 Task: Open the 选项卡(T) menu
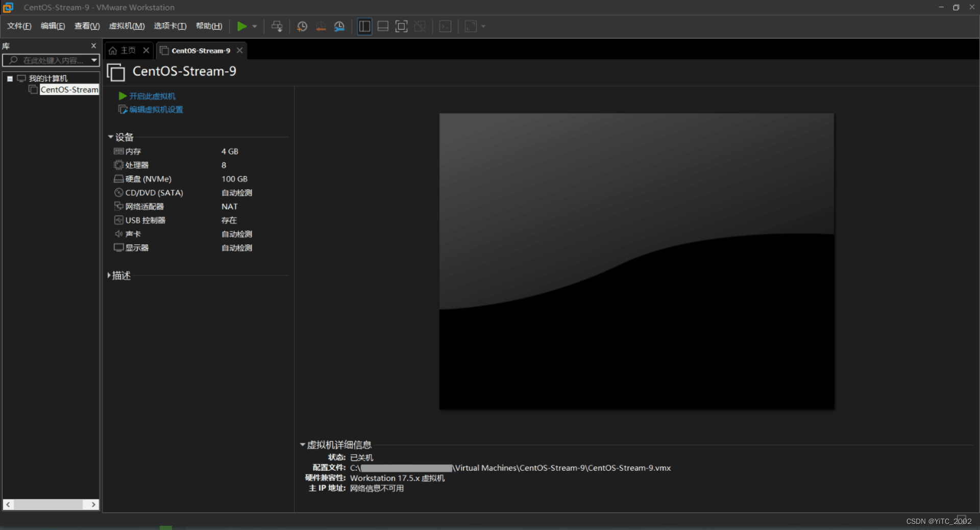[x=170, y=26]
